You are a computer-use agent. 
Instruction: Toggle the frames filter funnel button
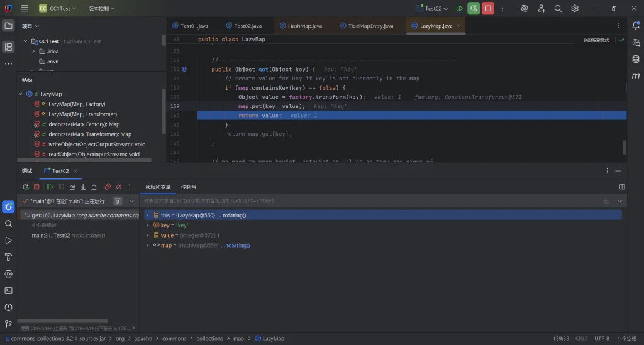118,201
